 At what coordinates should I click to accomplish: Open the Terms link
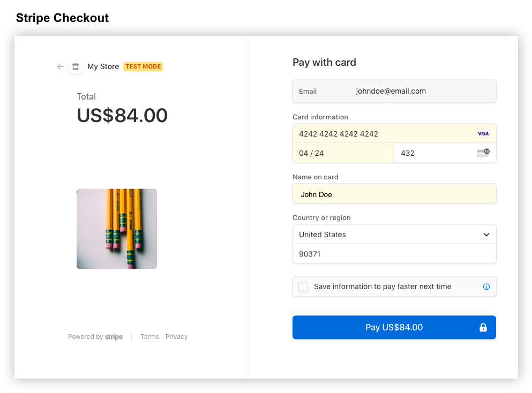pos(149,337)
